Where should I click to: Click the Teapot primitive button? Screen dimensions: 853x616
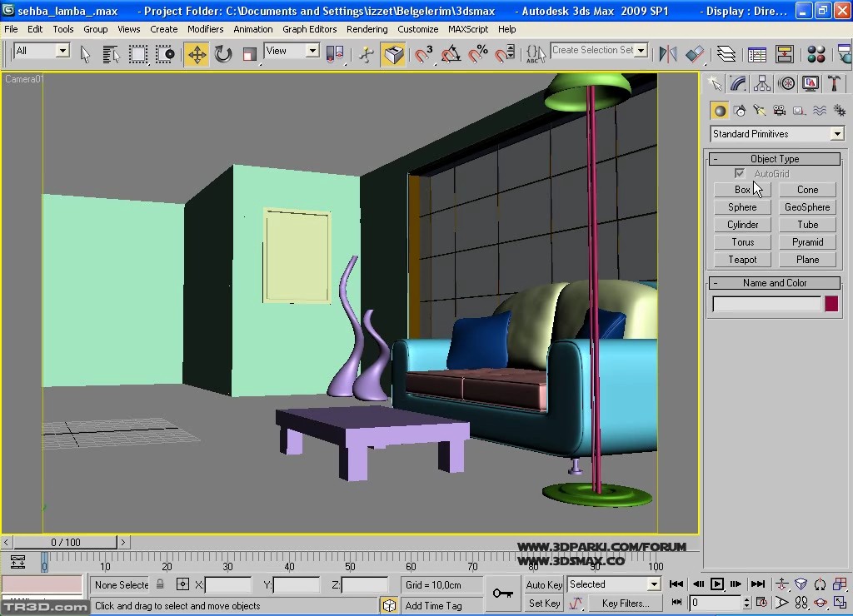point(742,260)
